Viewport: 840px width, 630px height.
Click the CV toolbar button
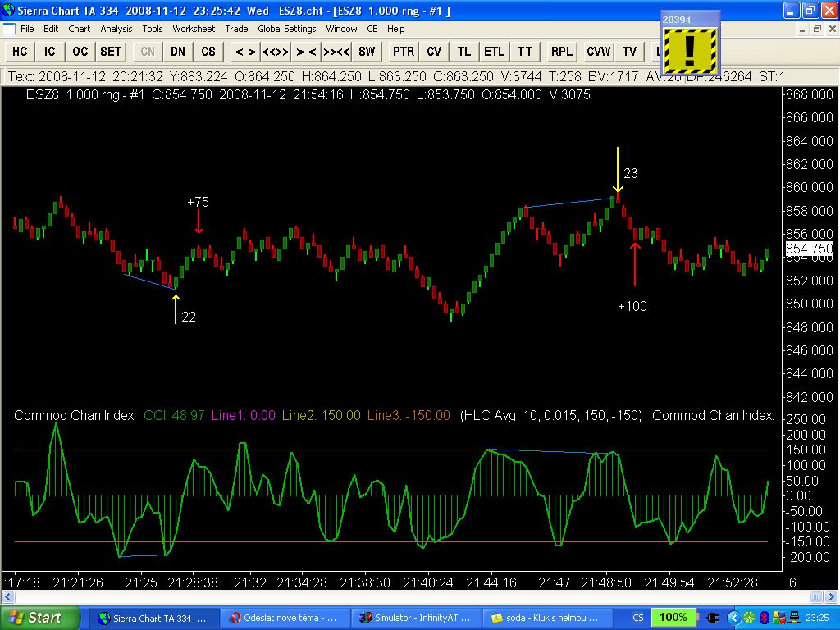click(434, 52)
